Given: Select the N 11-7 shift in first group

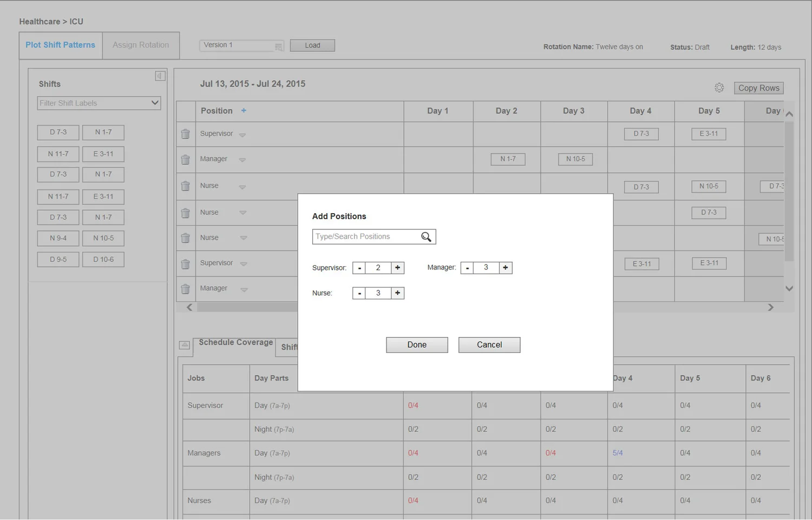Looking at the screenshot, I should [x=58, y=154].
